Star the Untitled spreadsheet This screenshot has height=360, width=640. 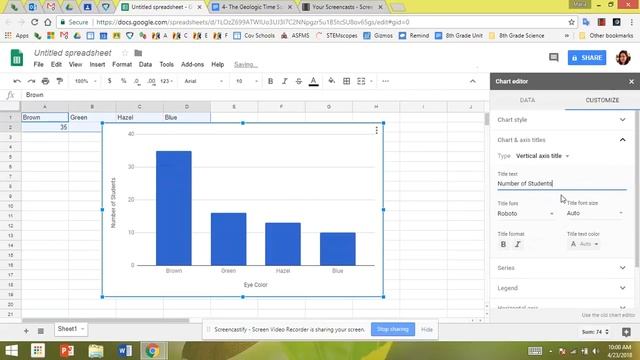tap(125, 53)
